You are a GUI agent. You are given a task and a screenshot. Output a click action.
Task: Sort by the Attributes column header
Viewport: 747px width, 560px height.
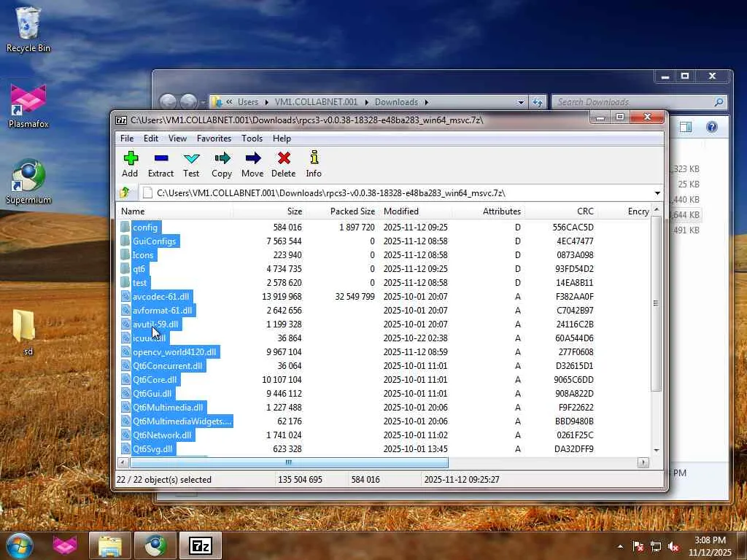click(488, 211)
